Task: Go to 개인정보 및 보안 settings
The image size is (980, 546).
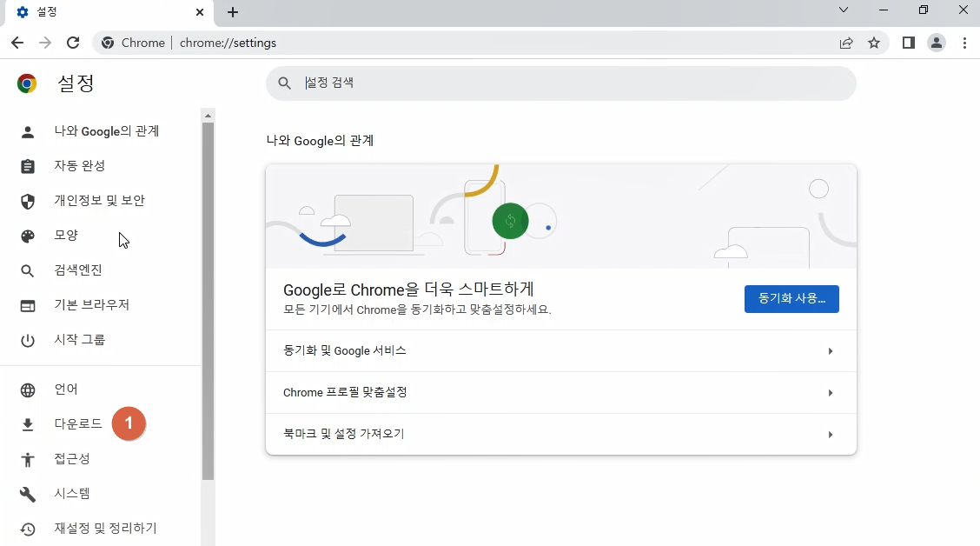Action: click(99, 200)
